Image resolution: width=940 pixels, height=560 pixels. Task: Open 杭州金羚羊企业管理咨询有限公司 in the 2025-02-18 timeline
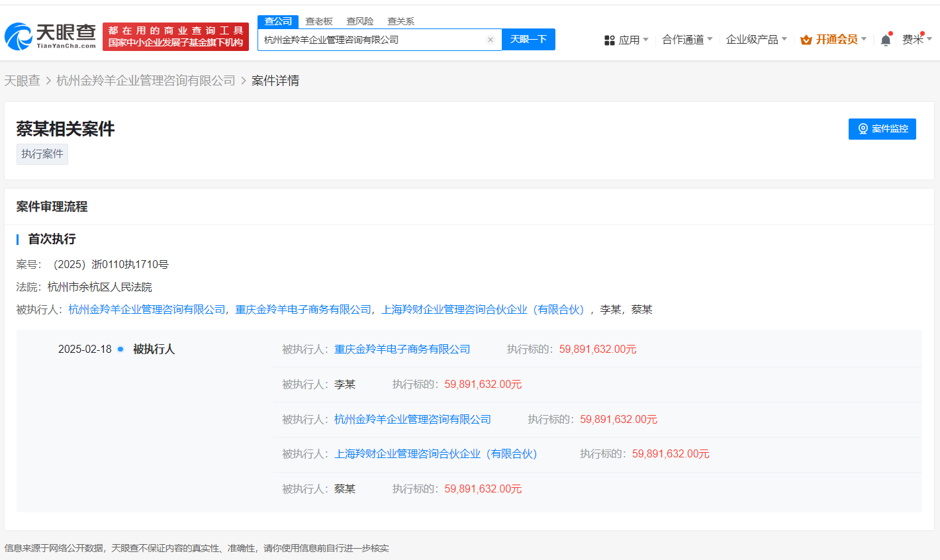coord(413,420)
